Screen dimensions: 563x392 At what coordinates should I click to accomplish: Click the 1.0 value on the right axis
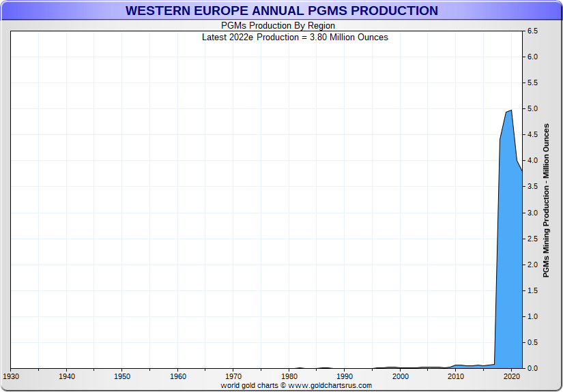tap(532, 316)
